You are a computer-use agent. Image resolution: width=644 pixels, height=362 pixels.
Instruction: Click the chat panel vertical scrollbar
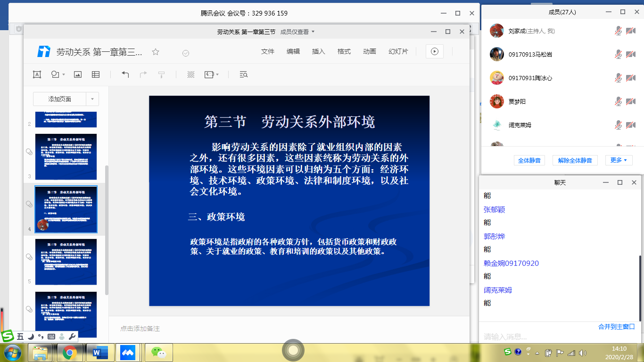click(x=640, y=288)
